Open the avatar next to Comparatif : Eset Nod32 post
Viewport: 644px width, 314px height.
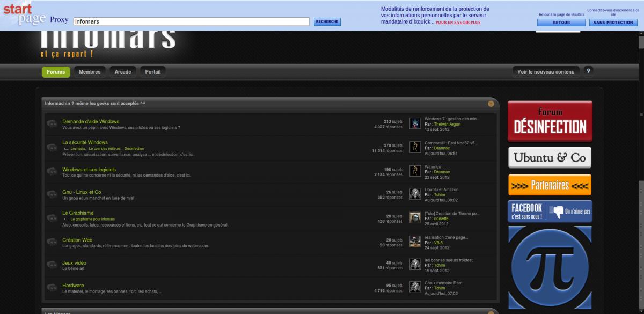[x=415, y=147]
